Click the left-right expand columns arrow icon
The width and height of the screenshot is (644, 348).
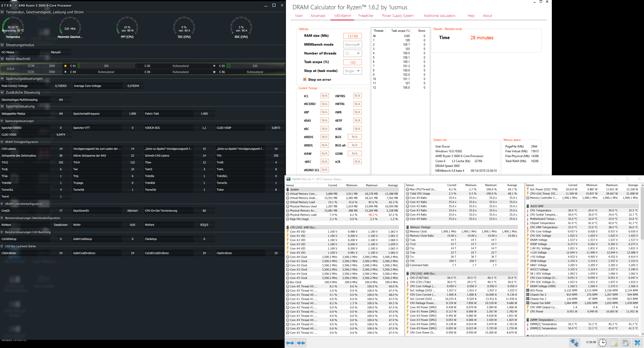tap(290, 343)
